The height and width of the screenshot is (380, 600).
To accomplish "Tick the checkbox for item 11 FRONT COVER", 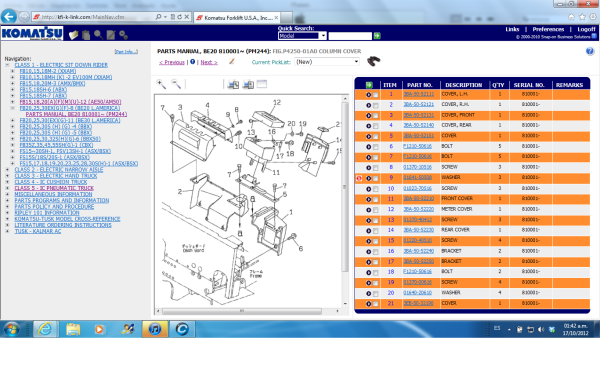I will tap(375, 199).
